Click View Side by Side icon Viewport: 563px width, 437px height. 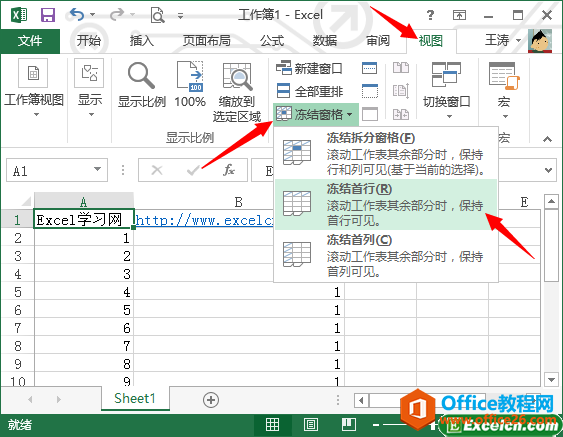401,68
